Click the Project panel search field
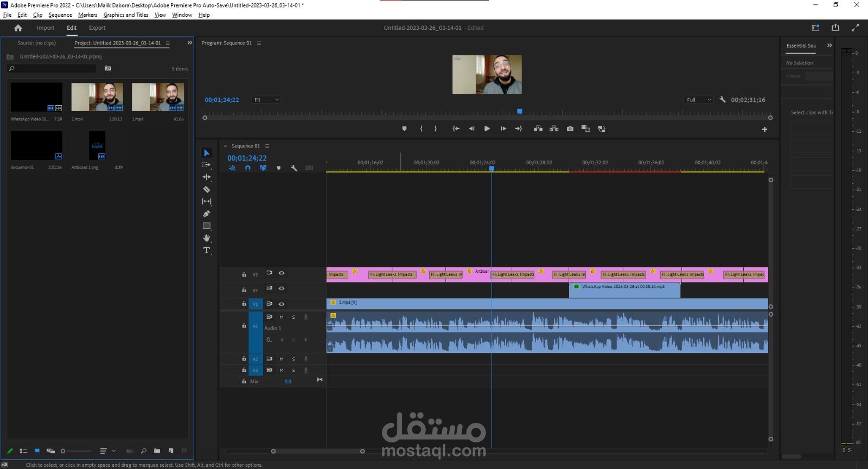 [x=52, y=68]
